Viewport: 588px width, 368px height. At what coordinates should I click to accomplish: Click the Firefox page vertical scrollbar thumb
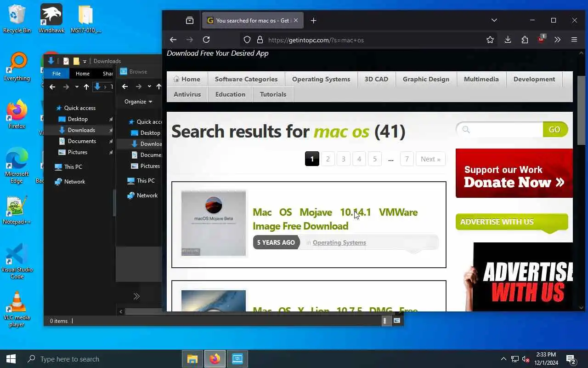(581, 110)
